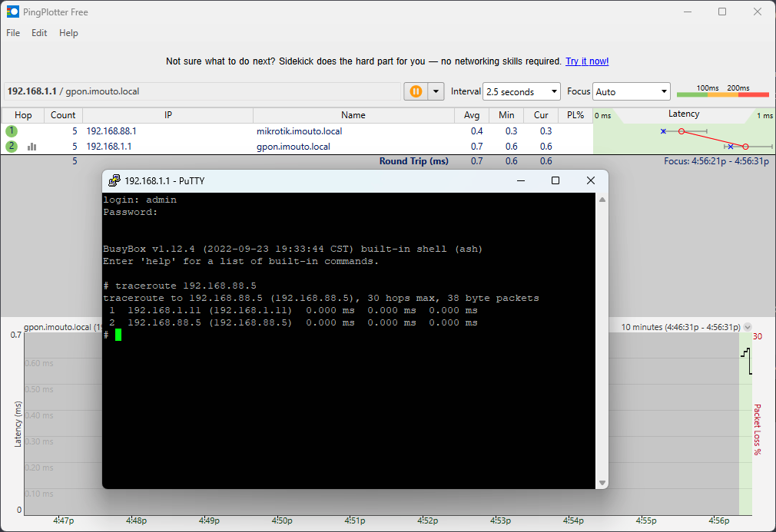Click the PingPlotter app icon in the title bar
Image resolution: width=776 pixels, height=532 pixels.
click(12, 12)
